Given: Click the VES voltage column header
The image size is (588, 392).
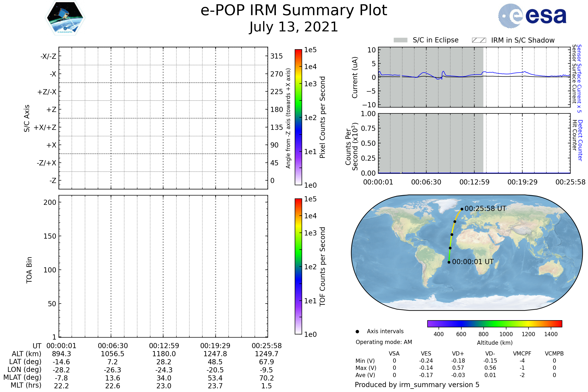Looking at the screenshot, I should [x=426, y=354].
